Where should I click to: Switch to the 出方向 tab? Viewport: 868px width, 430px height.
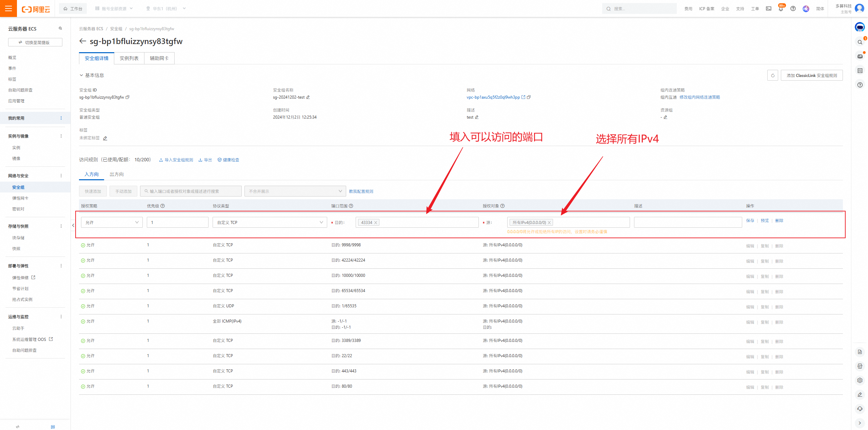pyautogui.click(x=117, y=174)
